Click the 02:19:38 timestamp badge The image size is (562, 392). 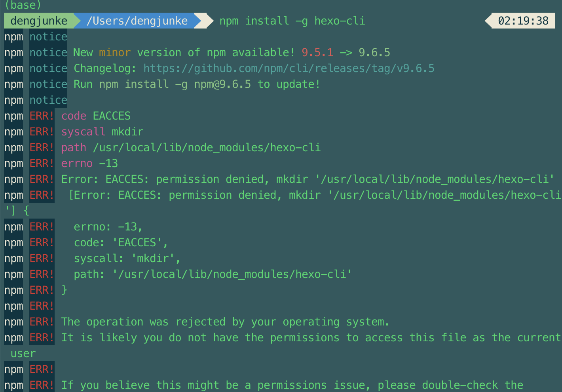coord(523,21)
